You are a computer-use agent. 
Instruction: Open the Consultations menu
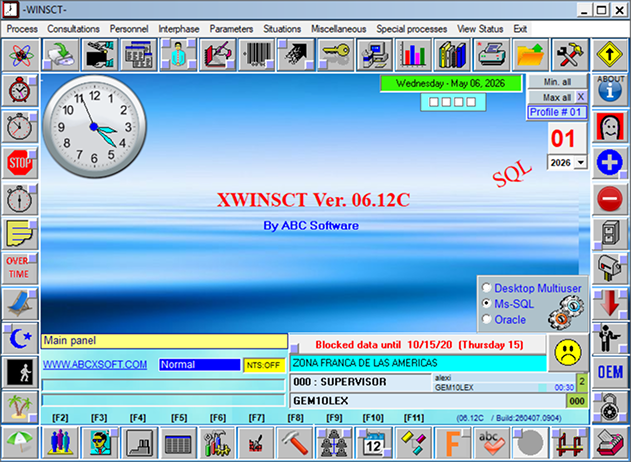(73, 29)
